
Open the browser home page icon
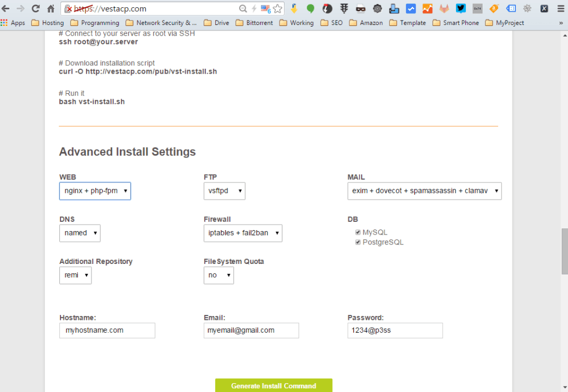coord(50,8)
